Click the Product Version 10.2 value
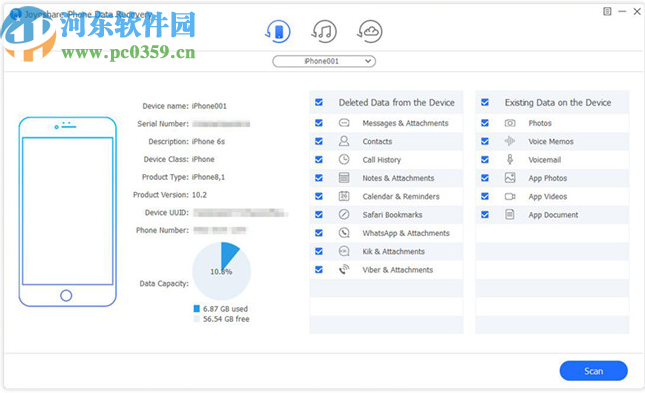The width and height of the screenshot is (645, 393). pos(199,195)
